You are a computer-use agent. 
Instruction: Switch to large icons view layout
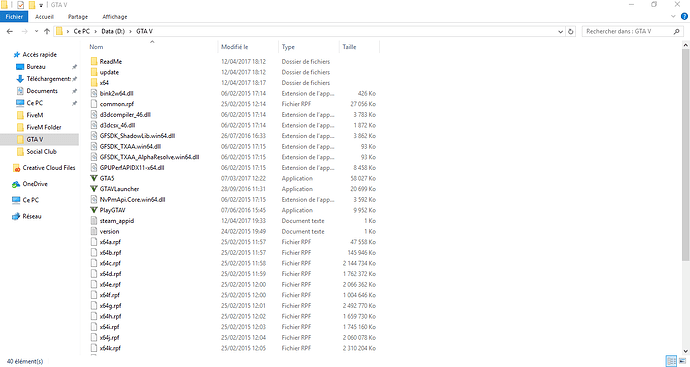coord(683,361)
